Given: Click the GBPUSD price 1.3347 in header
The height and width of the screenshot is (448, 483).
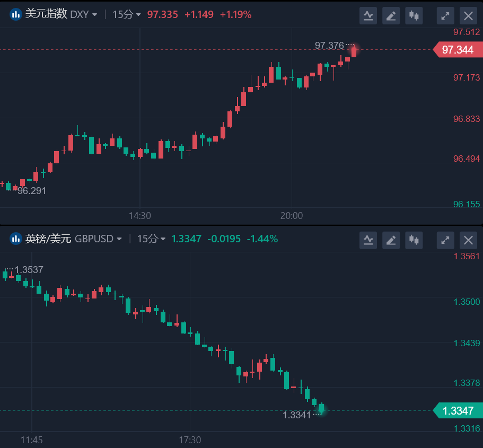Looking at the screenshot, I should 187,239.
